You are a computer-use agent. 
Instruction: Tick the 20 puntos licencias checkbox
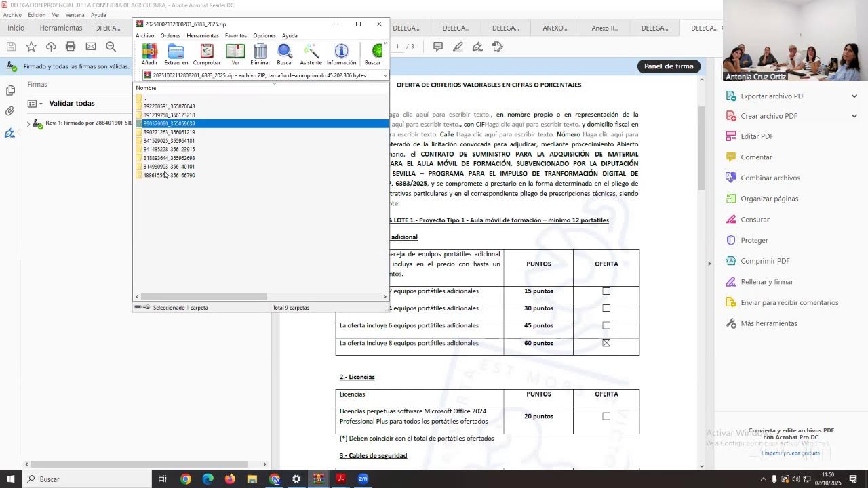click(x=606, y=416)
